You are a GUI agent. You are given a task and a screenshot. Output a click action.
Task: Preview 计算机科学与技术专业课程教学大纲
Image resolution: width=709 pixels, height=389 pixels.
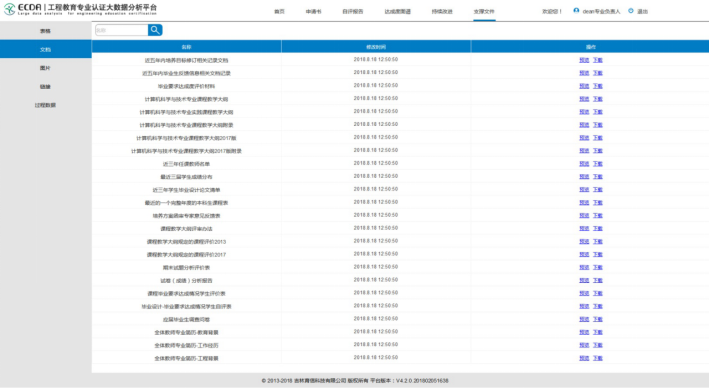click(x=584, y=99)
